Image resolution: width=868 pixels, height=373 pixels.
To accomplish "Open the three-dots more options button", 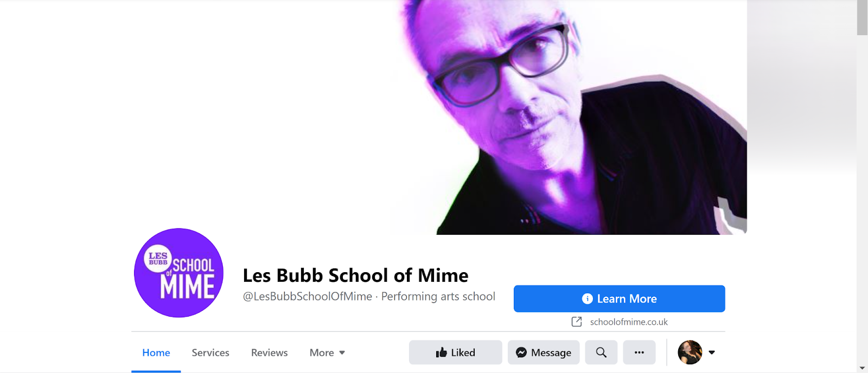I will [x=639, y=352].
